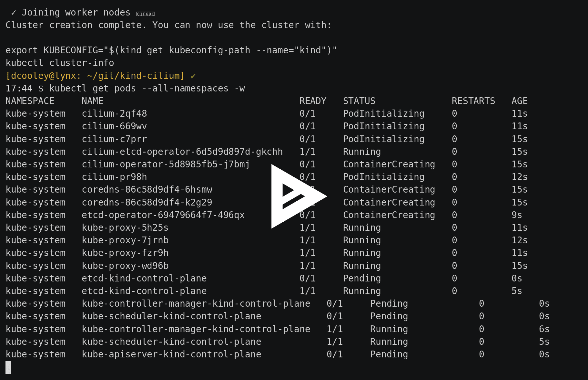This screenshot has width=588, height=380.
Task: Click the NAME column header
Action: coord(93,101)
